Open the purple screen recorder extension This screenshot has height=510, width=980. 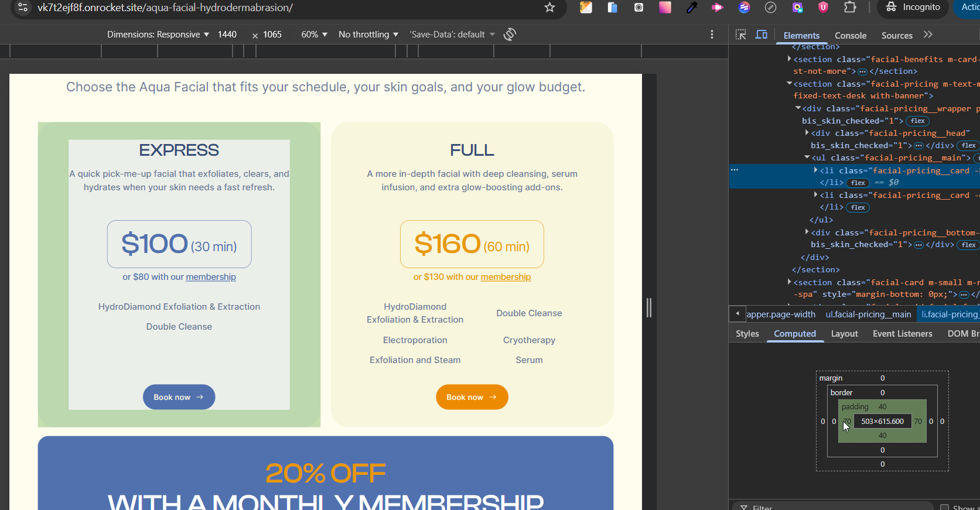pyautogui.click(x=797, y=8)
